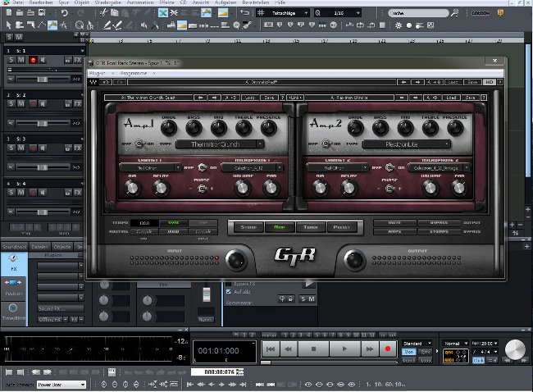
Task: Click fast forward in the transport bar
Action: pyautogui.click(x=370, y=349)
